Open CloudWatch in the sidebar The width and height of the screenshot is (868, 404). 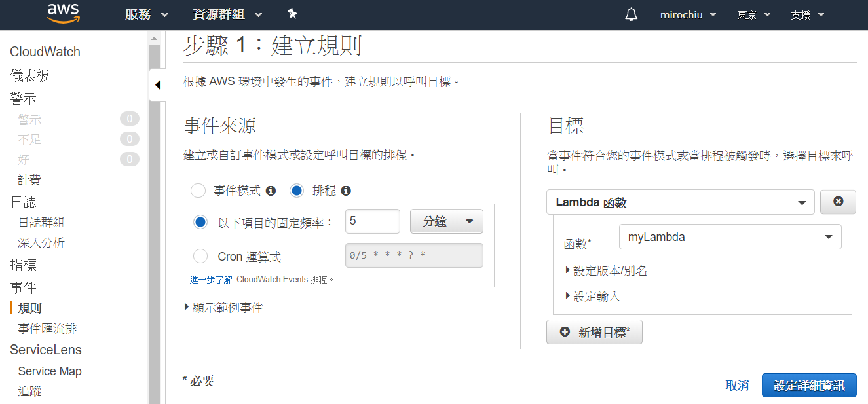coord(45,52)
